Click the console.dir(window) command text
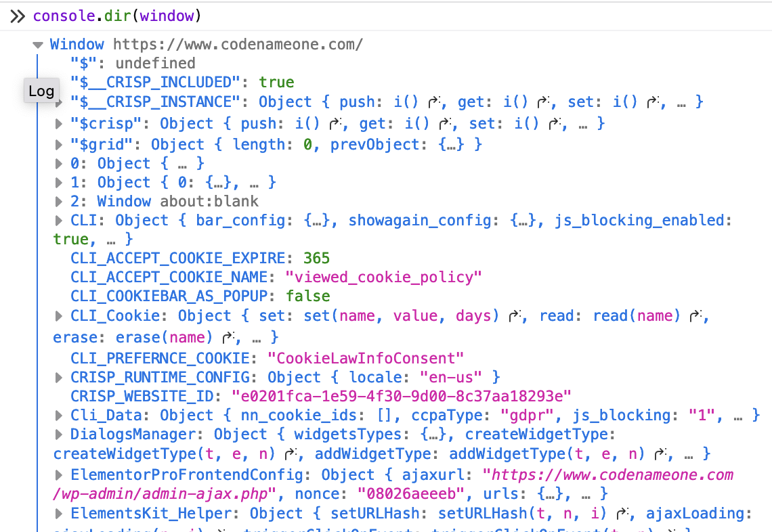 pos(117,16)
